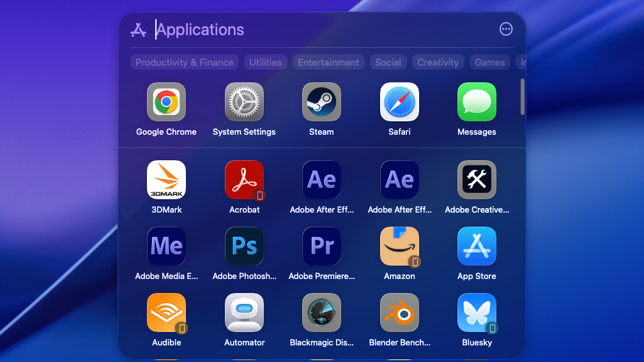Click the Applications search field
The image size is (644, 362).
[x=319, y=29]
